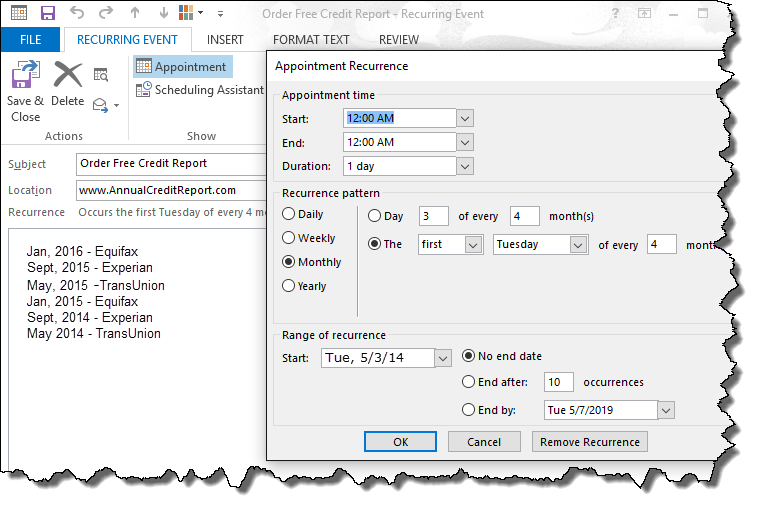Screen dimensions: 761x510
Task: Click OK to confirm recurrence
Action: pyautogui.click(x=400, y=442)
